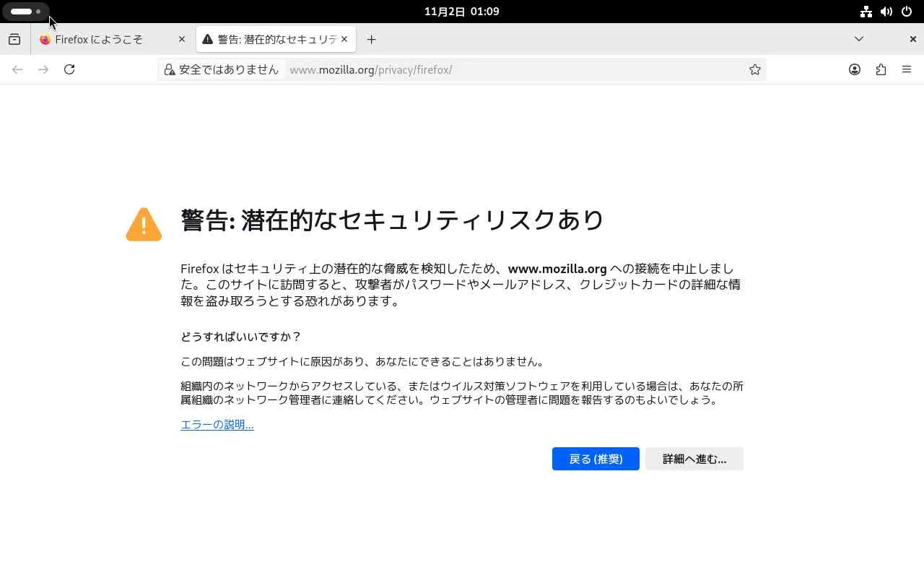Click the 'どうすればいいですか？' subheading
The width and height of the screenshot is (924, 578).
pos(241,337)
